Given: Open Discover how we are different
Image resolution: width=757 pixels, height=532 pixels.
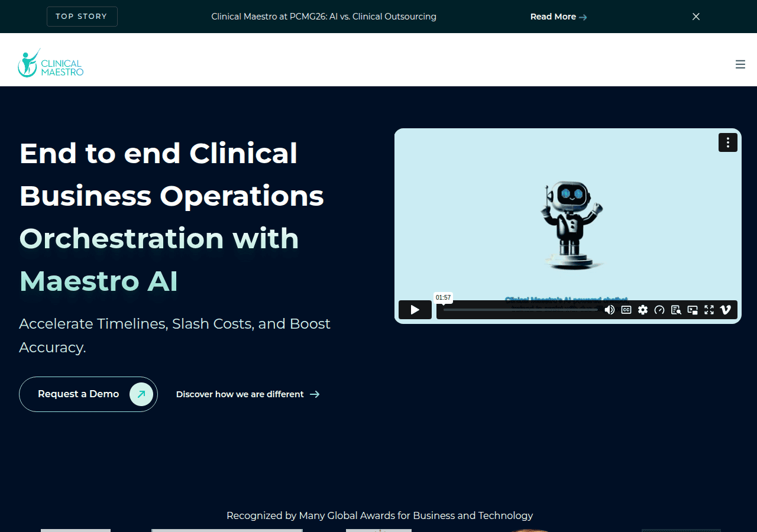Looking at the screenshot, I should pyautogui.click(x=248, y=394).
